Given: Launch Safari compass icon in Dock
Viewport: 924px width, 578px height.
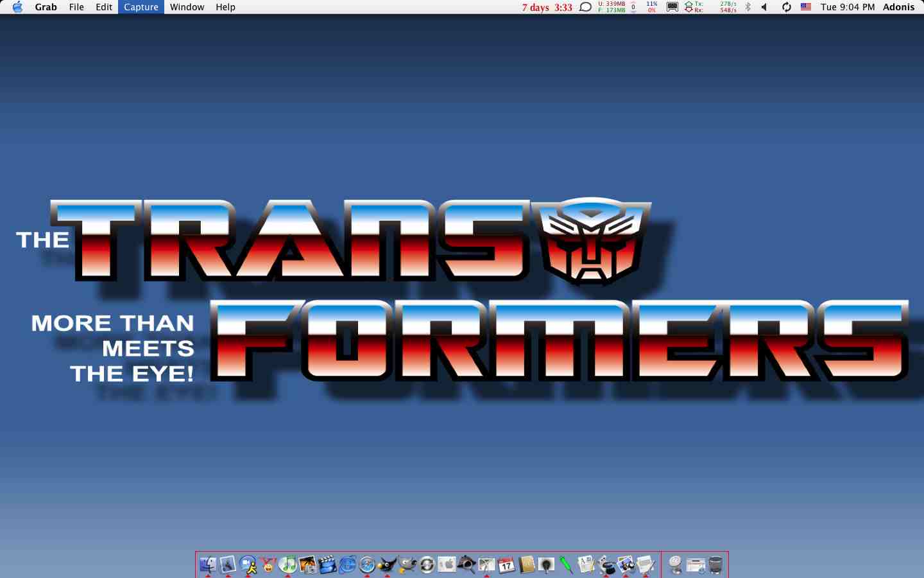Looking at the screenshot, I should pos(367,565).
